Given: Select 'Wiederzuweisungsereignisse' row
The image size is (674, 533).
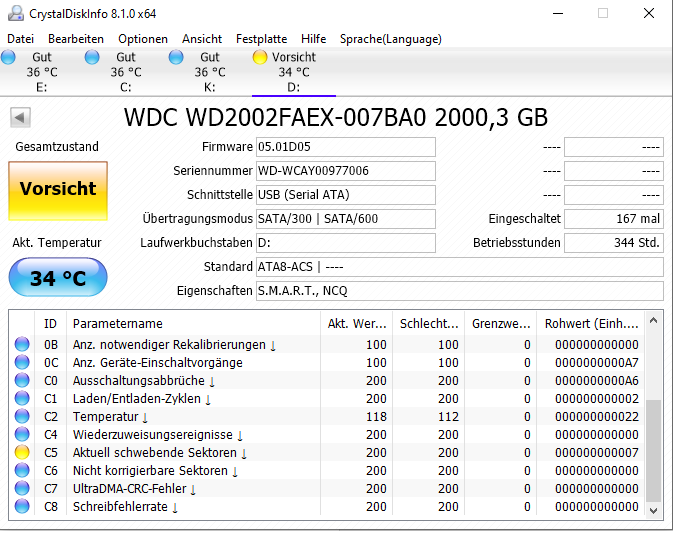Looking at the screenshot, I should click(327, 435).
